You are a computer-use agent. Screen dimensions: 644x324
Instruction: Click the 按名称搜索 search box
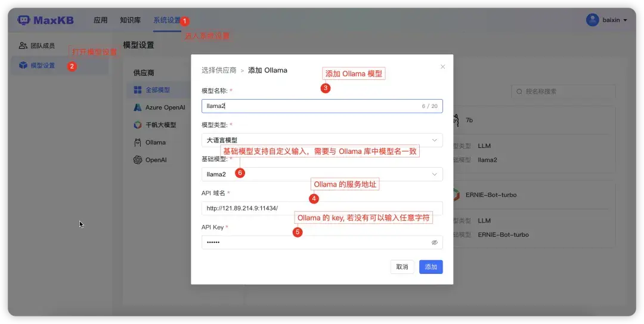563,92
